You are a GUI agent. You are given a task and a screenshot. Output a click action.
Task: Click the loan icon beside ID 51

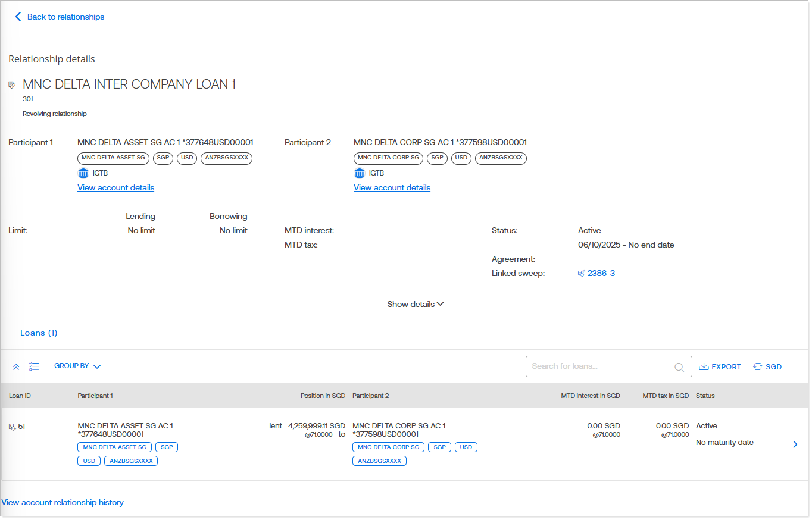[x=12, y=427]
